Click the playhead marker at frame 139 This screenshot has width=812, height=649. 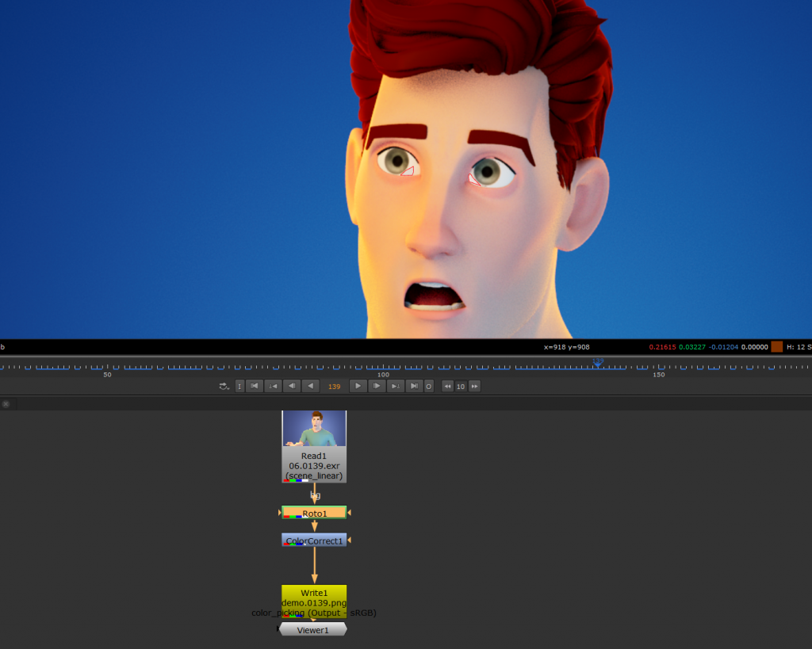click(598, 363)
